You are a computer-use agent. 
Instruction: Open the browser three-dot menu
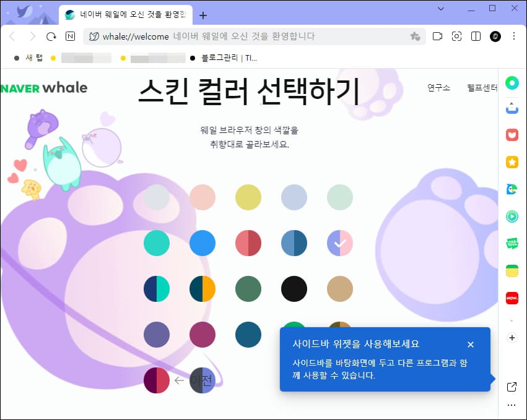click(x=515, y=36)
